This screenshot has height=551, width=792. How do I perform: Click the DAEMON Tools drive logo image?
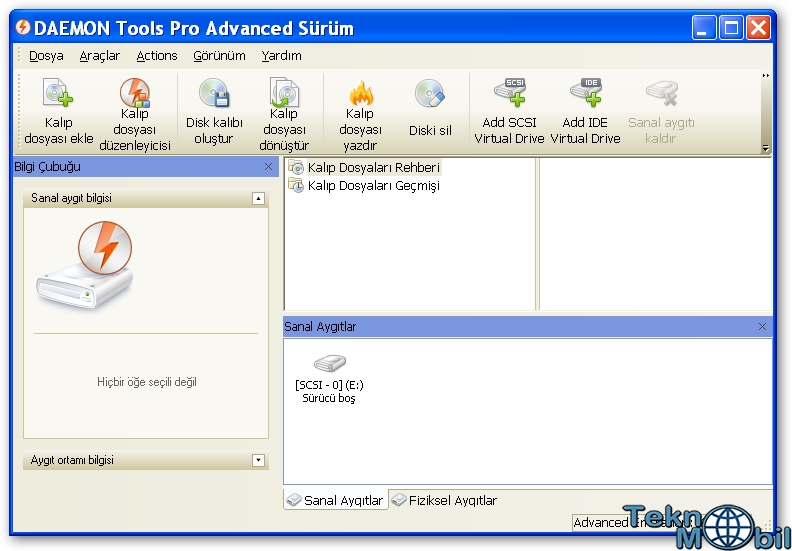click(85, 264)
